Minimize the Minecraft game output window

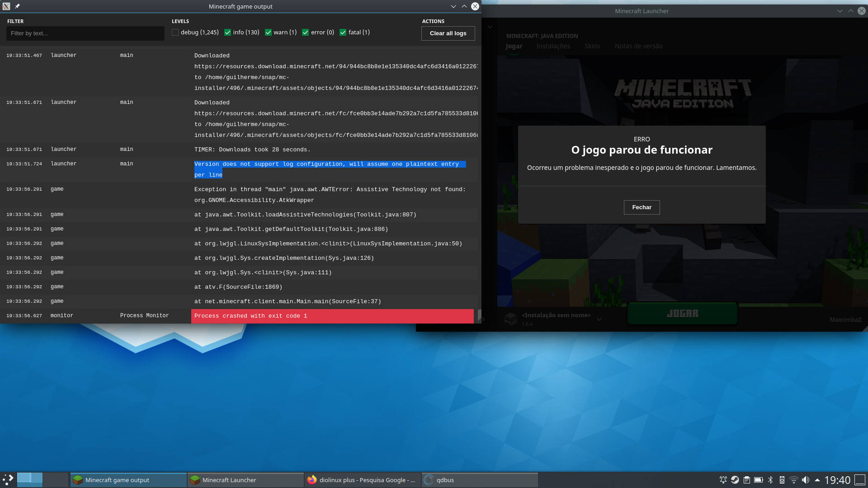point(453,6)
